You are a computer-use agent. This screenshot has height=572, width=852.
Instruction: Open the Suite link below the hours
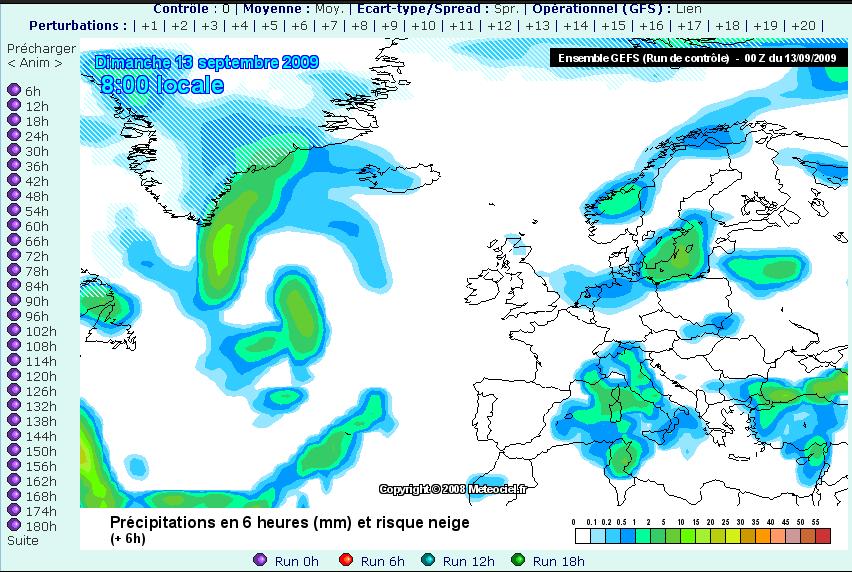[x=23, y=540]
